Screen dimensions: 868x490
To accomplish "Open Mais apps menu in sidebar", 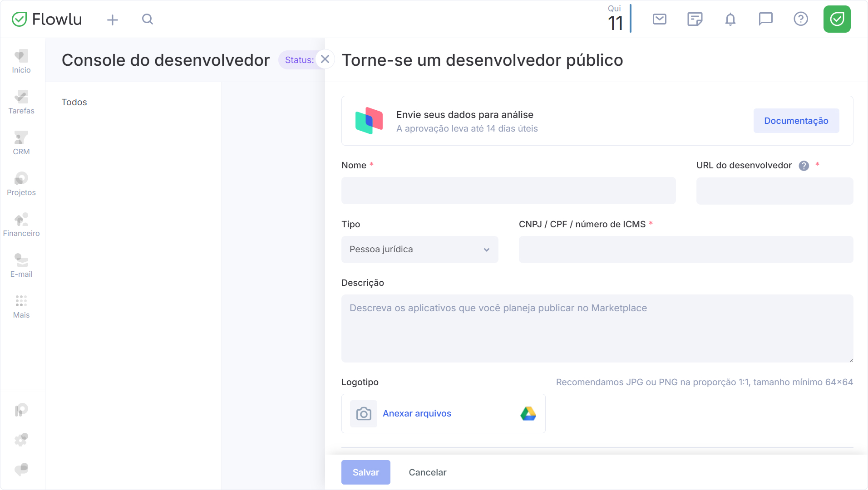I will (x=21, y=306).
